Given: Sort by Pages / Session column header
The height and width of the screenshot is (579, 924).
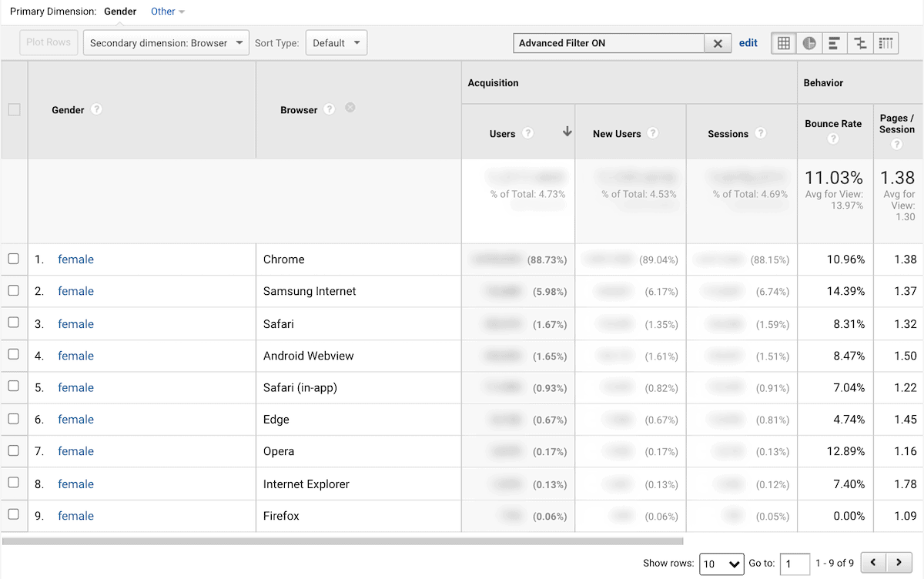Looking at the screenshot, I should (x=897, y=124).
